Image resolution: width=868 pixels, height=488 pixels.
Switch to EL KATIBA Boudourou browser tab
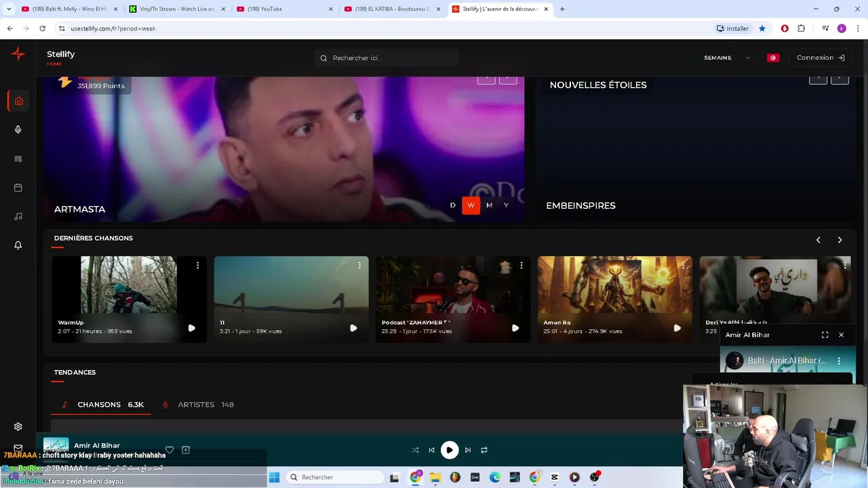click(x=392, y=9)
